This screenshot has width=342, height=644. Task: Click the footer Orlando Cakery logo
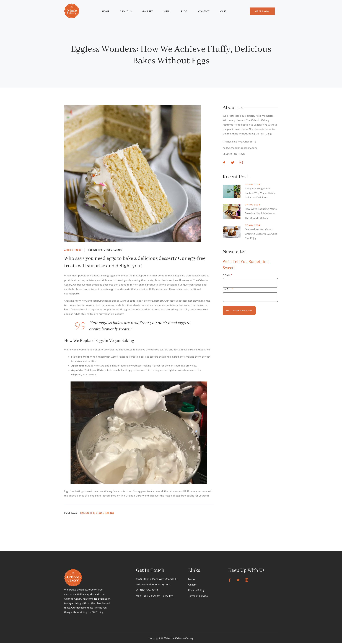pyautogui.click(x=73, y=577)
